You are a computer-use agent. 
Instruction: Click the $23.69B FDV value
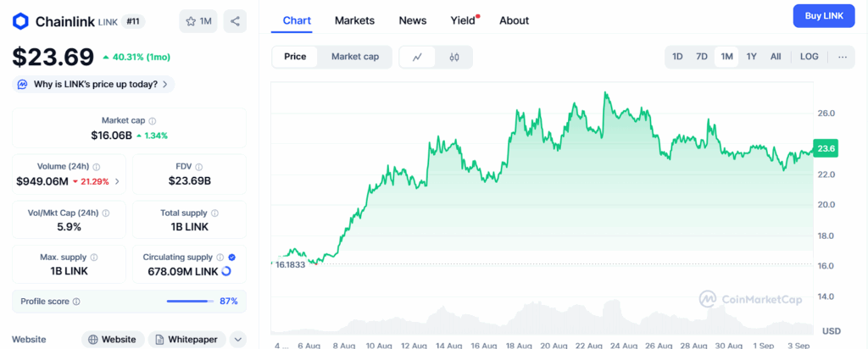189,181
